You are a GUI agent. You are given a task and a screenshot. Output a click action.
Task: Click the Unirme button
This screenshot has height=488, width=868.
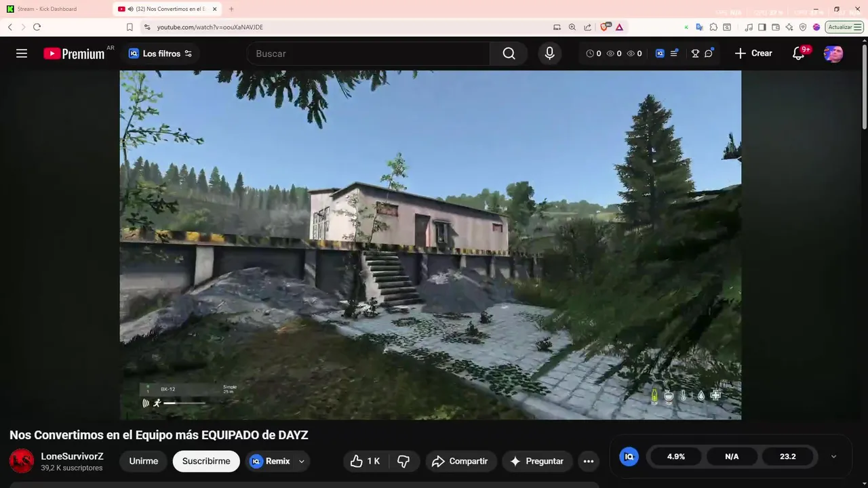(144, 461)
